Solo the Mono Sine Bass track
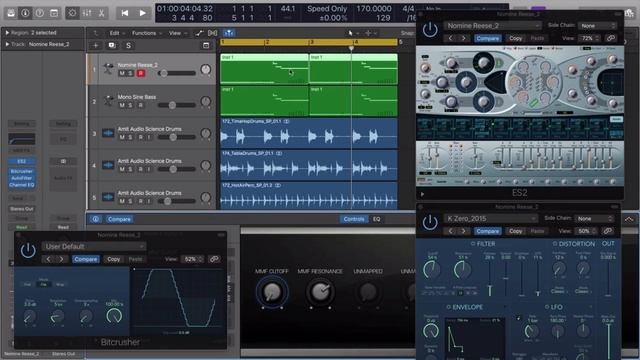This screenshot has height=360, width=640. tap(131, 105)
